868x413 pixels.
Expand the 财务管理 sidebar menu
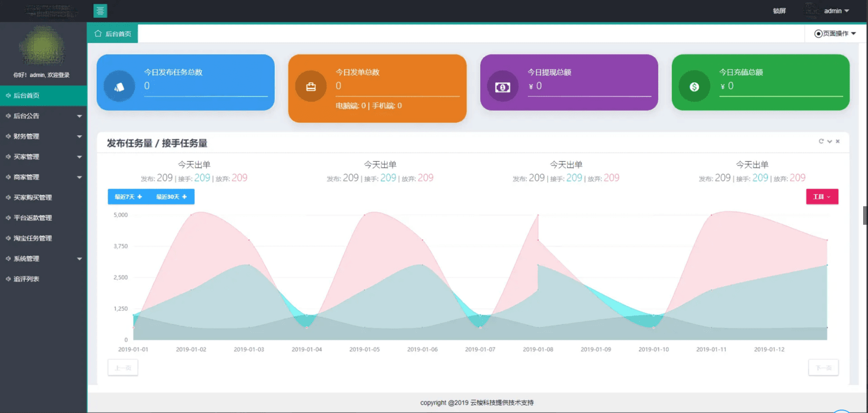(43, 136)
